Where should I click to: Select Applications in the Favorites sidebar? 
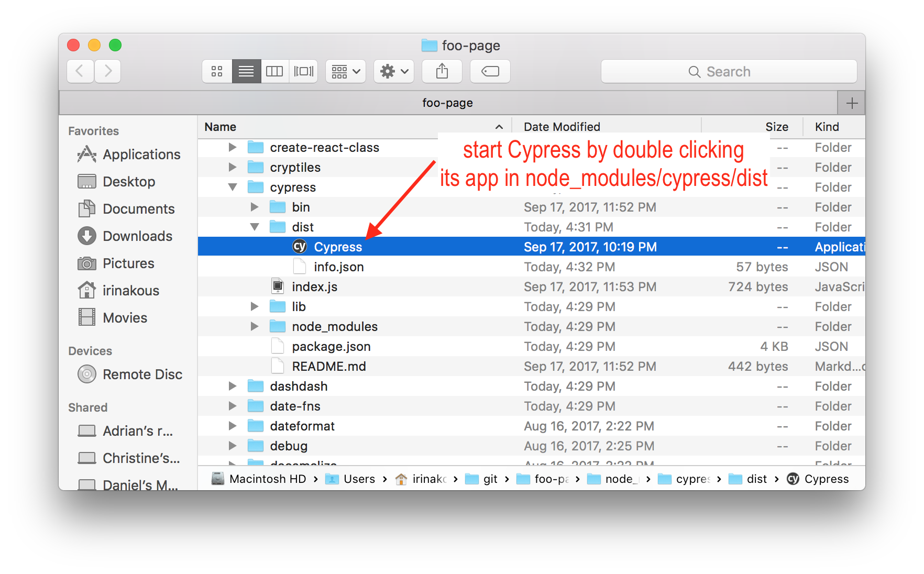coord(141,154)
